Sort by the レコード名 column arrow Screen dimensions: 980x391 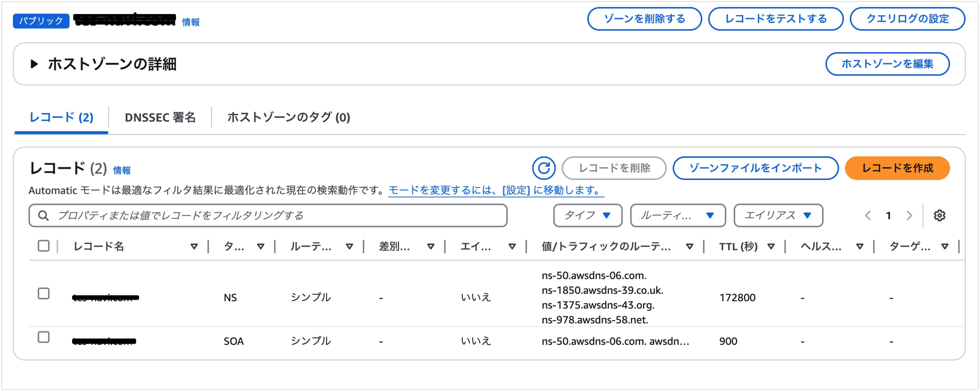click(x=194, y=246)
